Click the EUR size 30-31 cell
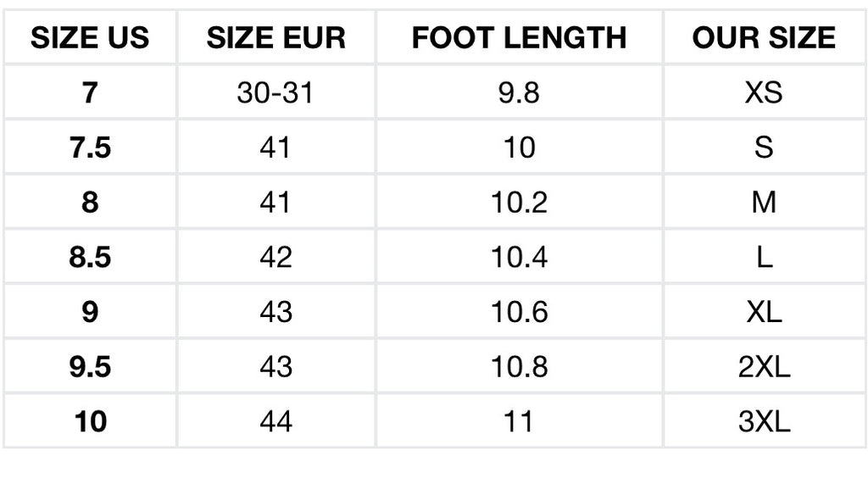The width and height of the screenshot is (868, 484). coord(276,92)
